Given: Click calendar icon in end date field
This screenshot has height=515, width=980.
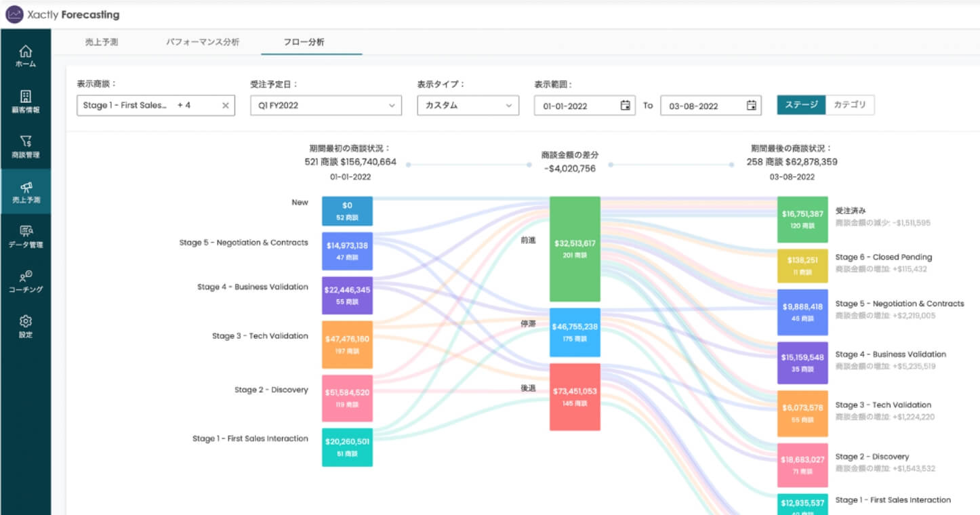Looking at the screenshot, I should (x=751, y=106).
